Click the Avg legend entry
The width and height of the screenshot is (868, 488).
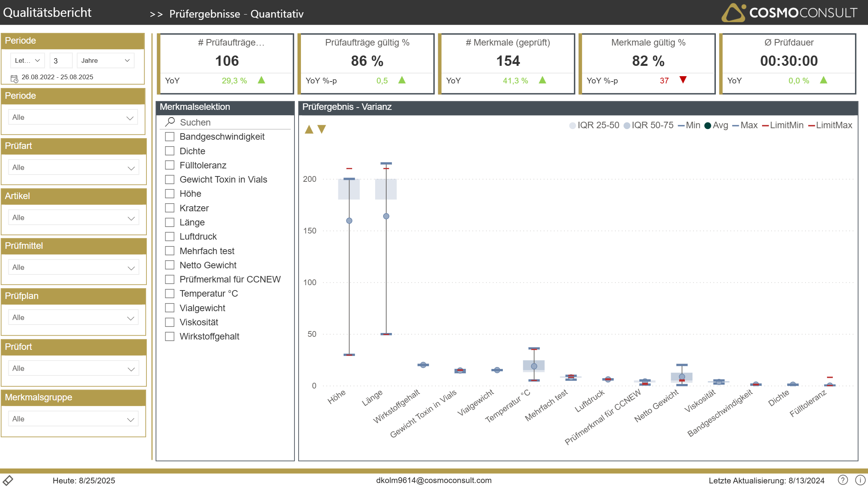tap(716, 125)
